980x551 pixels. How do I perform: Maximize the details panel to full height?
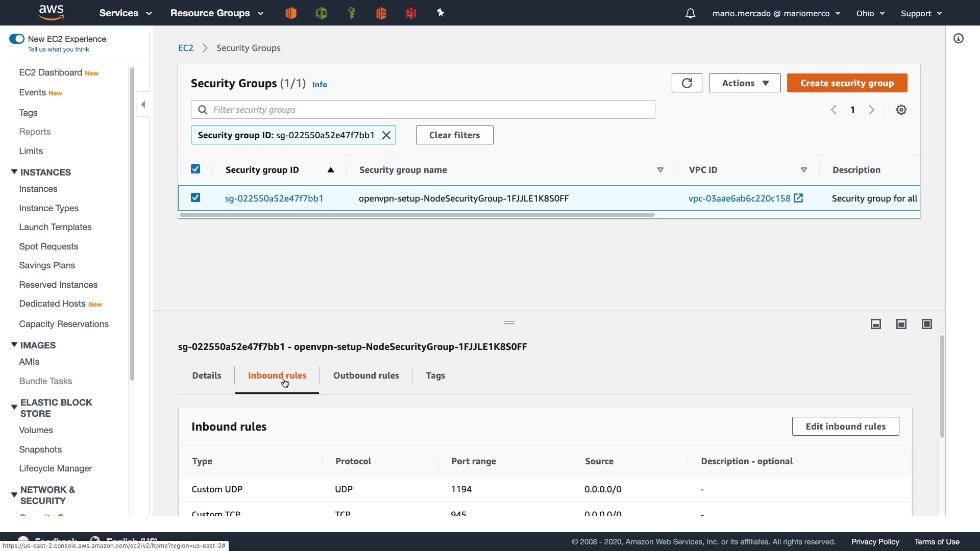pyautogui.click(x=926, y=324)
